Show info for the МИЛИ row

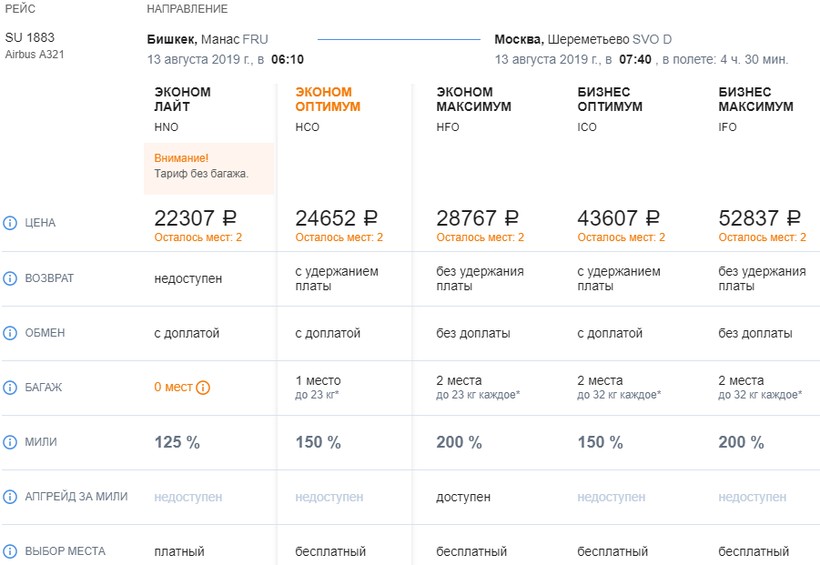tap(10, 442)
